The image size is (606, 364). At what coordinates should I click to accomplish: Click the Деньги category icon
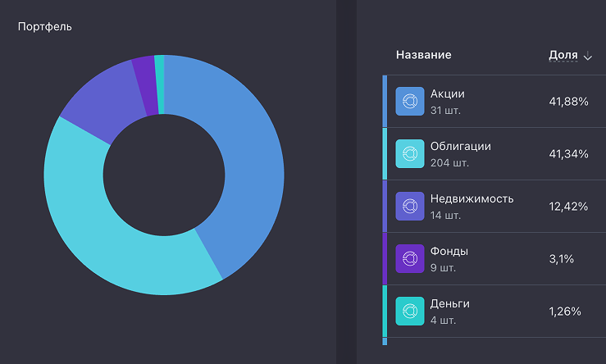pos(410,311)
